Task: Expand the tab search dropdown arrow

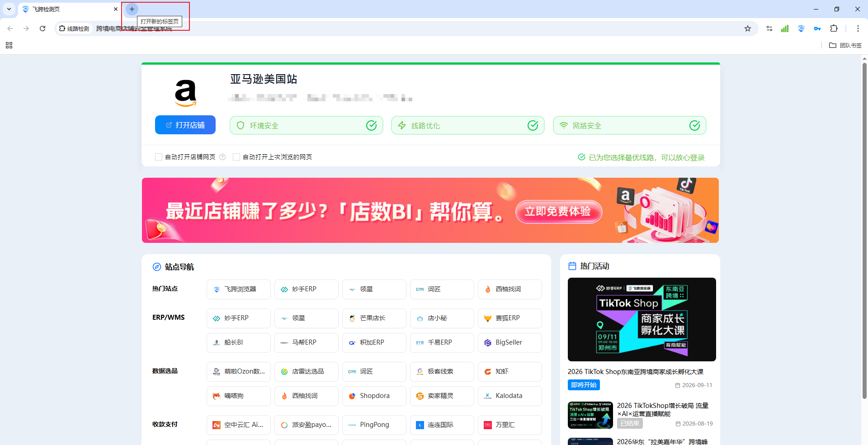Action: click(9, 9)
